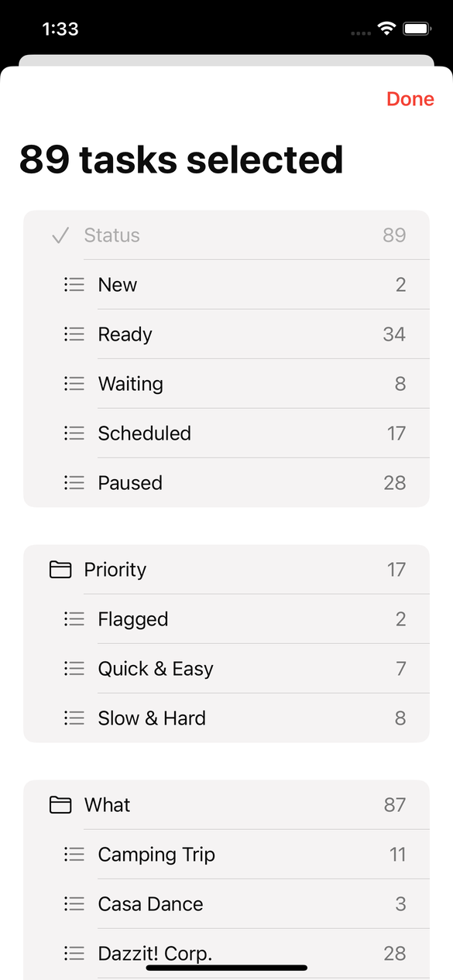Open the What folder icon

click(60, 805)
